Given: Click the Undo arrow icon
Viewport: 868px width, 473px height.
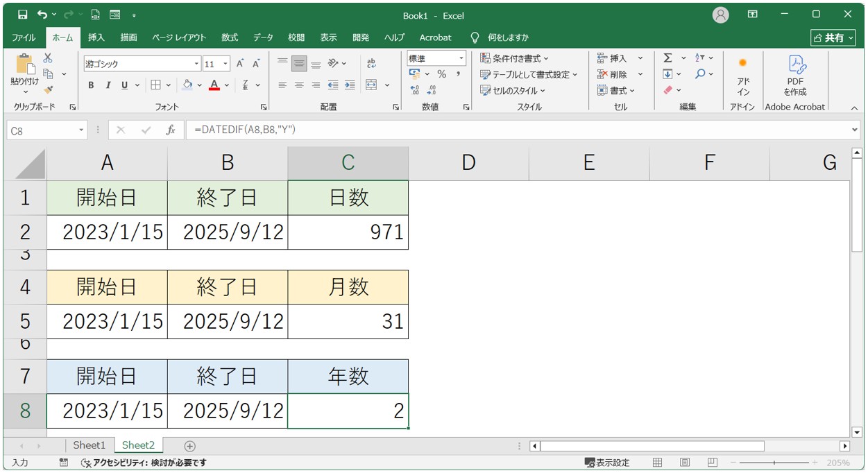Looking at the screenshot, I should click(x=43, y=15).
